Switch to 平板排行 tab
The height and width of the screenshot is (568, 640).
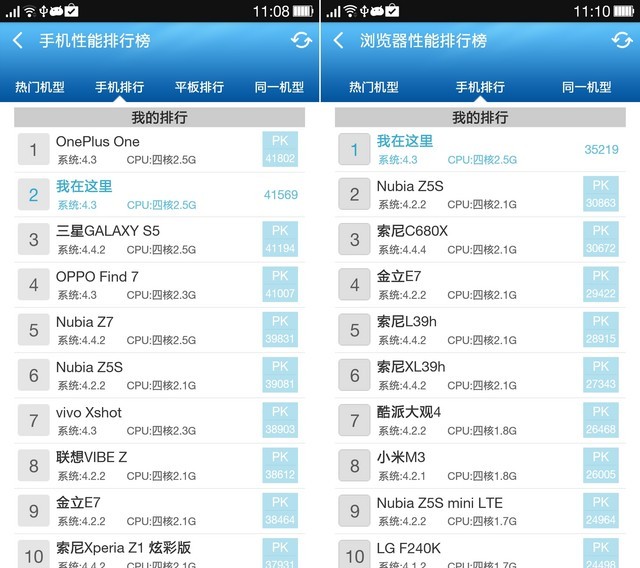click(x=199, y=87)
